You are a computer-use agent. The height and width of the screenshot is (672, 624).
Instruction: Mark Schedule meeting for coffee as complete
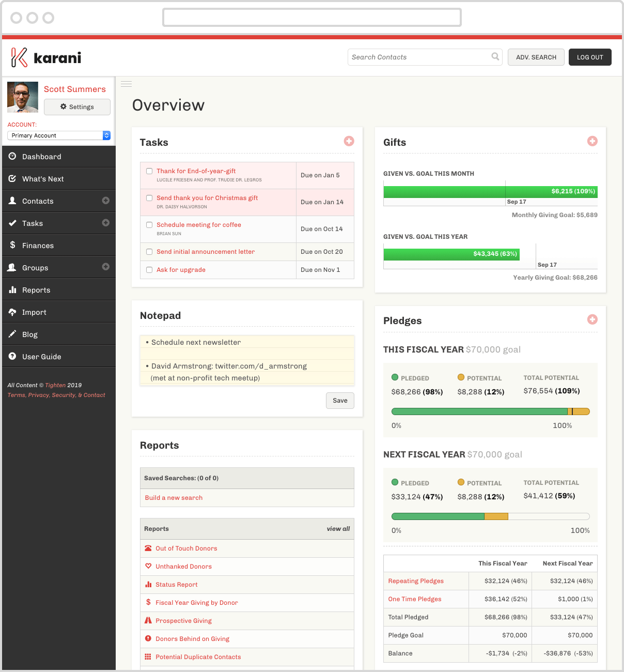(x=149, y=224)
